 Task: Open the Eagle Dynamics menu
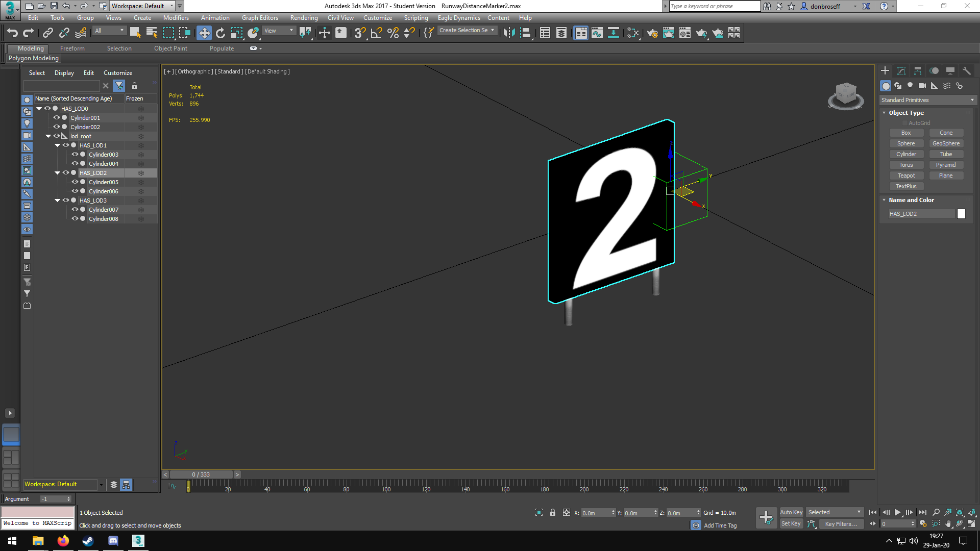click(x=459, y=18)
